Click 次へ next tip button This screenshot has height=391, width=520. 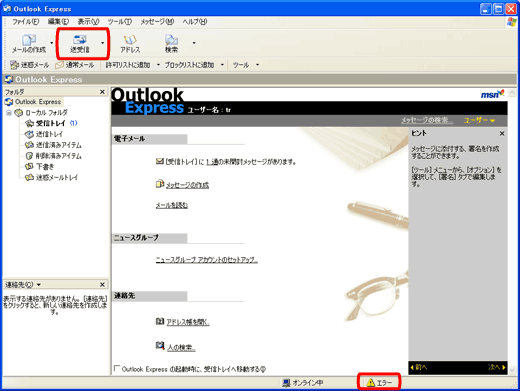pyautogui.click(x=497, y=367)
